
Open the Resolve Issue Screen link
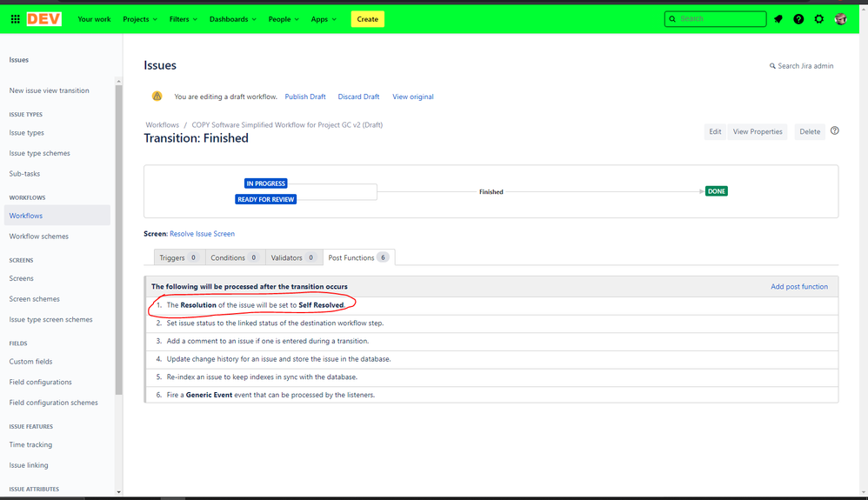point(202,234)
